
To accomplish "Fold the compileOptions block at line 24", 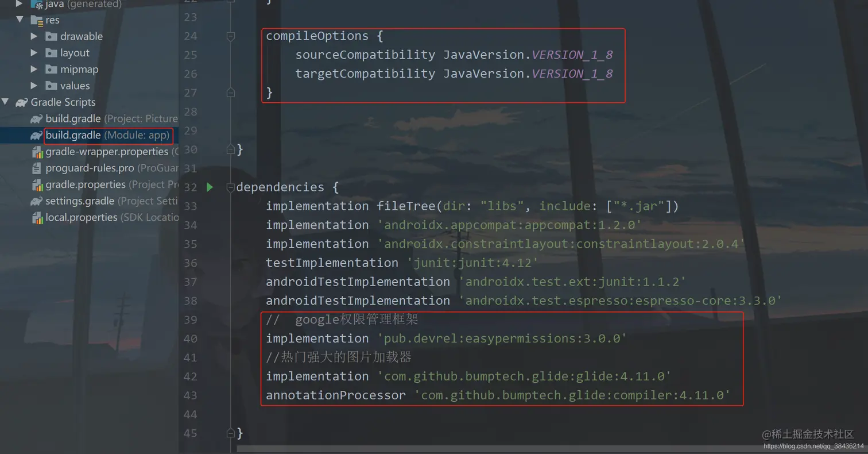I will tap(231, 36).
